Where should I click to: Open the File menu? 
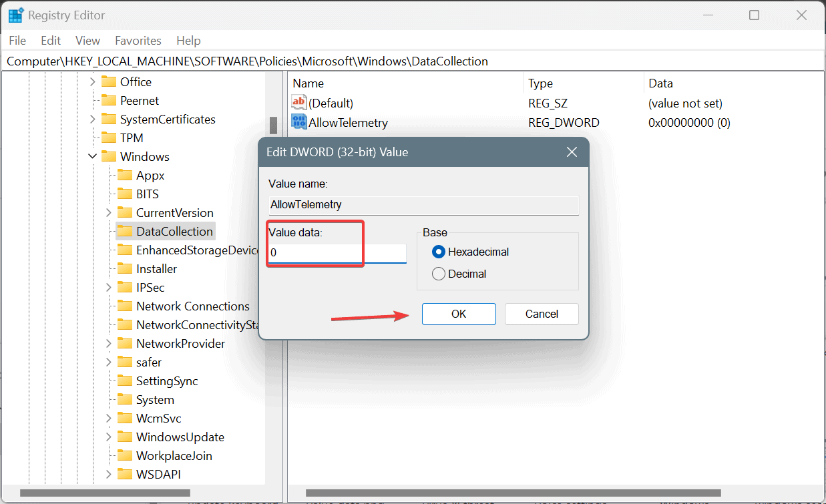17,41
